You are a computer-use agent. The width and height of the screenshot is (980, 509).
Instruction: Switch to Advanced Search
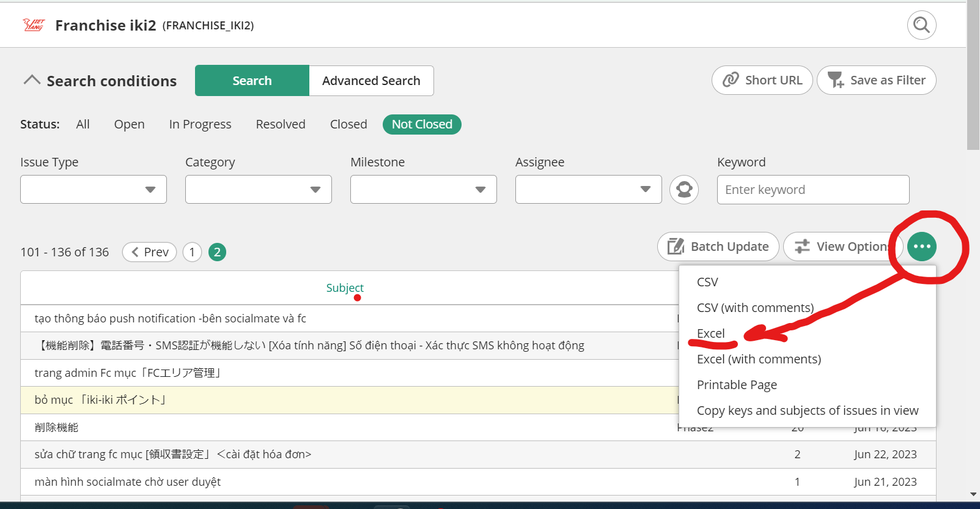(x=371, y=81)
